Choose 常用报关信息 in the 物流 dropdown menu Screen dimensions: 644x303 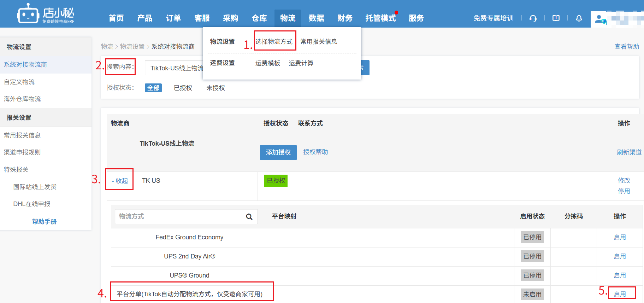(319, 42)
